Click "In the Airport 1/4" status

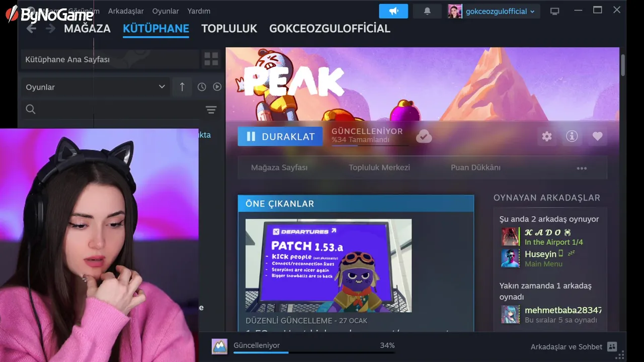point(554,242)
